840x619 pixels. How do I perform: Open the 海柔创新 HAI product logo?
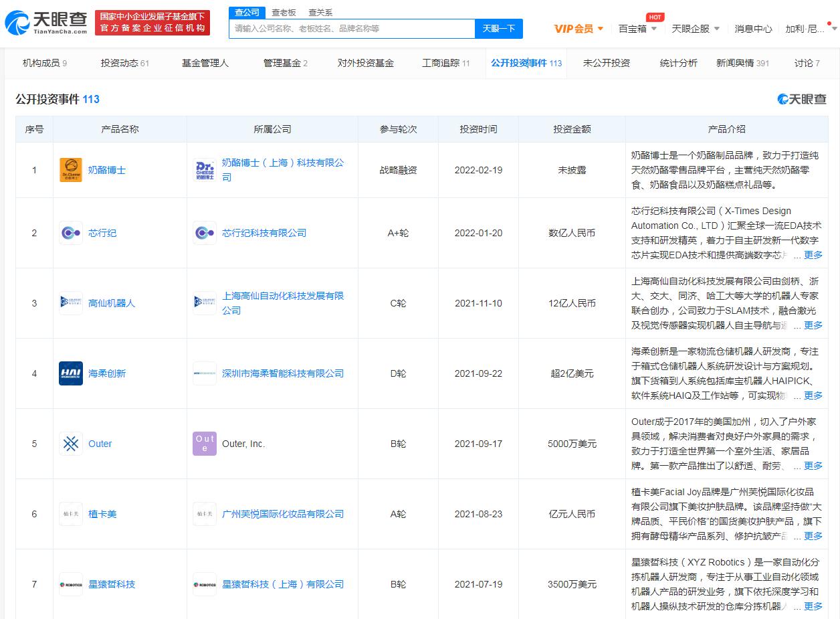click(x=71, y=373)
